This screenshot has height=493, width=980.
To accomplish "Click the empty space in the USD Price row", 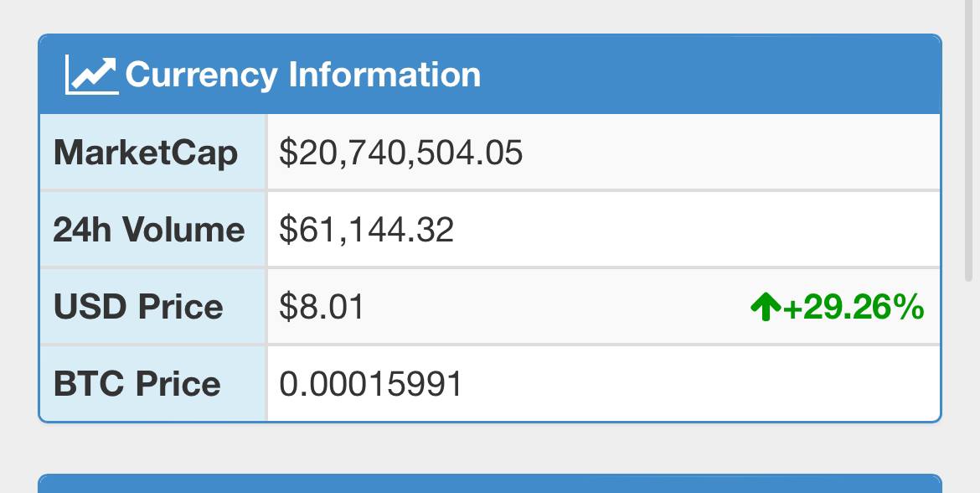I will tap(556, 307).
